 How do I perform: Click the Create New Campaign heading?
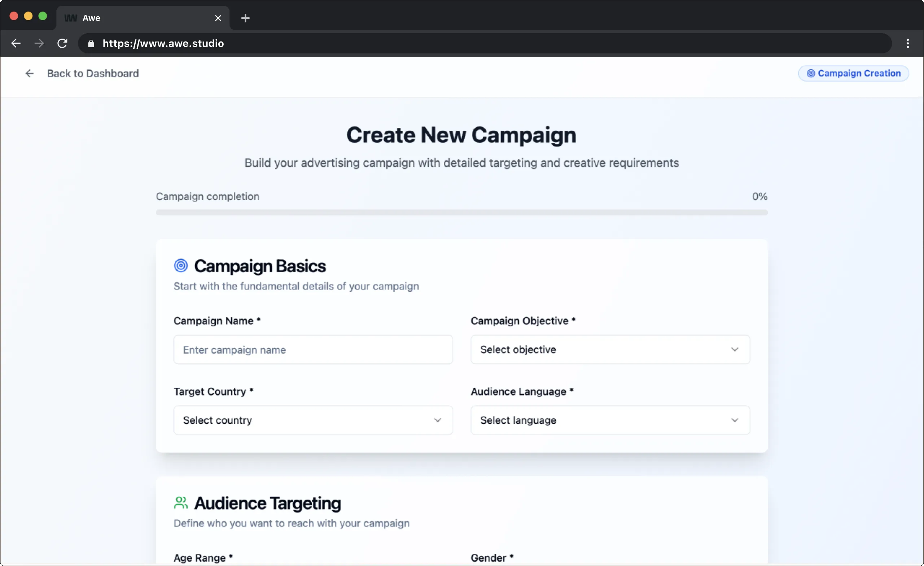[x=461, y=135]
